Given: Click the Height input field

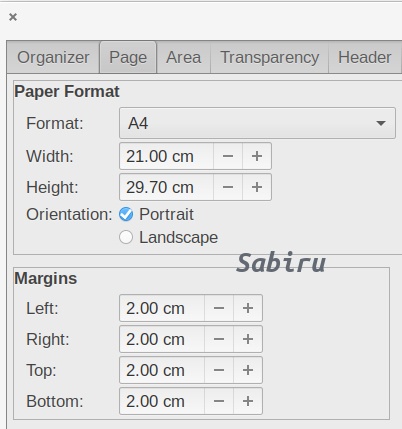Looking at the screenshot, I should pos(166,187).
